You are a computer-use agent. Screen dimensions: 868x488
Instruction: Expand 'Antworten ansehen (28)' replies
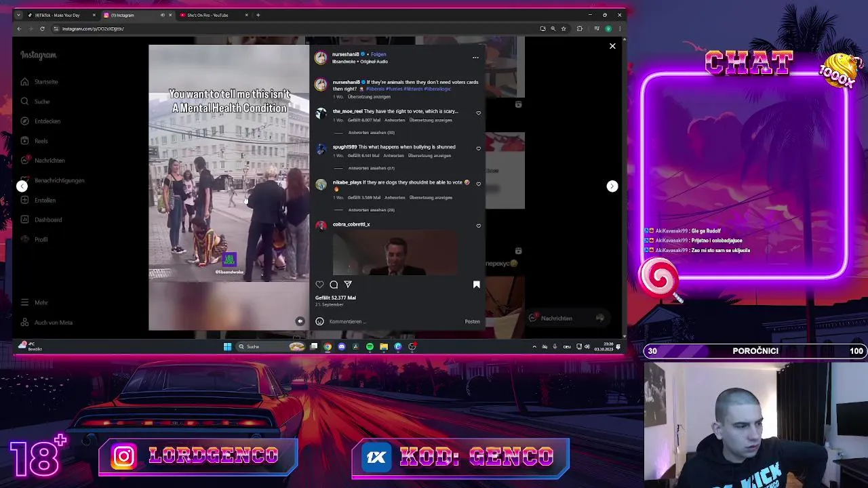click(x=371, y=210)
